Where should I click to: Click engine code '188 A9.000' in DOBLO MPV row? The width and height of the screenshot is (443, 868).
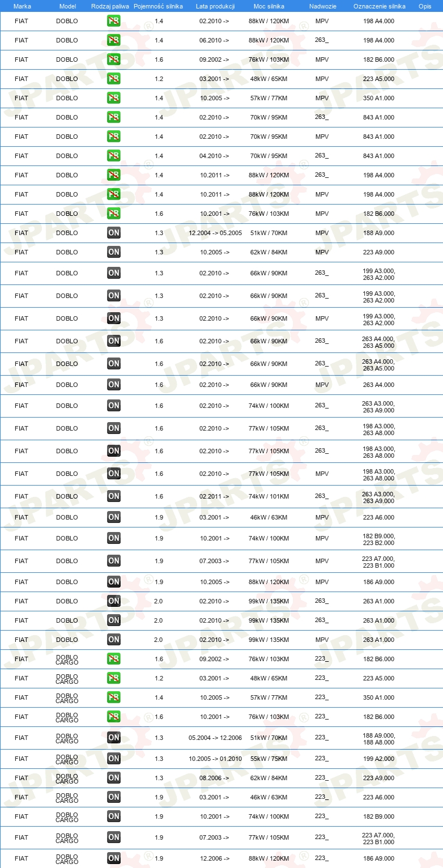coord(379,233)
